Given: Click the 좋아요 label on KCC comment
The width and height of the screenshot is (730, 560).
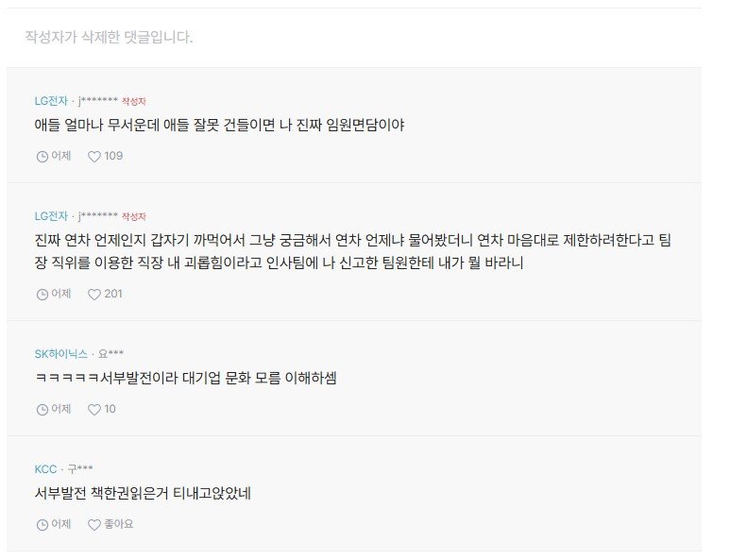Looking at the screenshot, I should [x=119, y=524].
